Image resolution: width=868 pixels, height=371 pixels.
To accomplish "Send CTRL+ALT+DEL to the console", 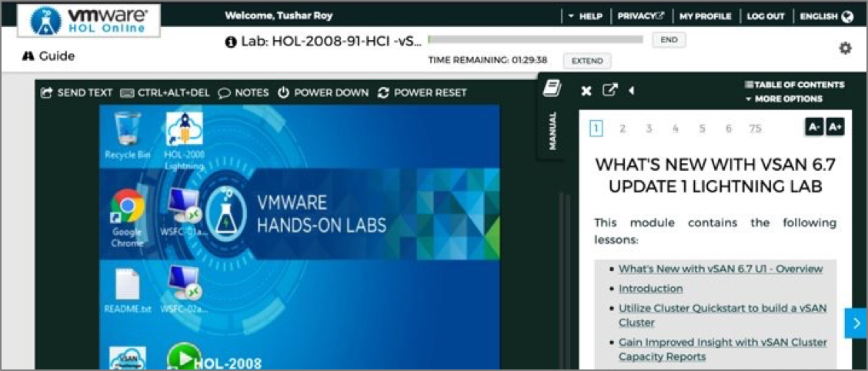I will point(165,92).
